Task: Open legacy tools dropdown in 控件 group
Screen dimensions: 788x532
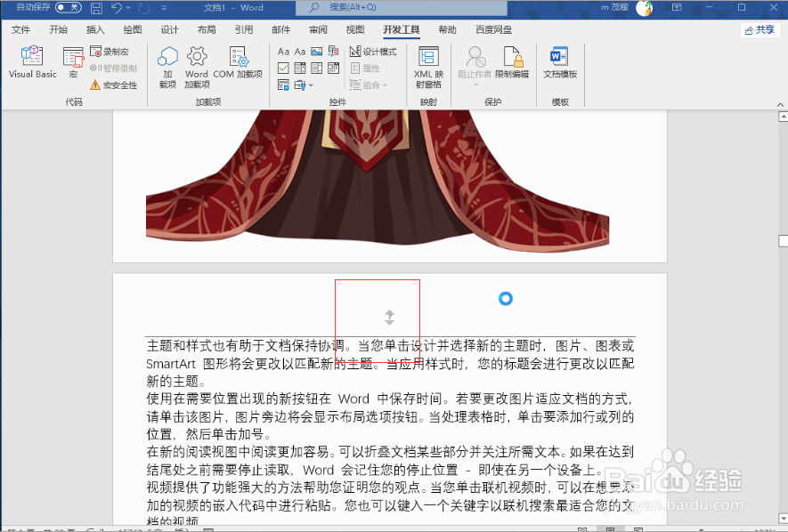Action: point(304,85)
